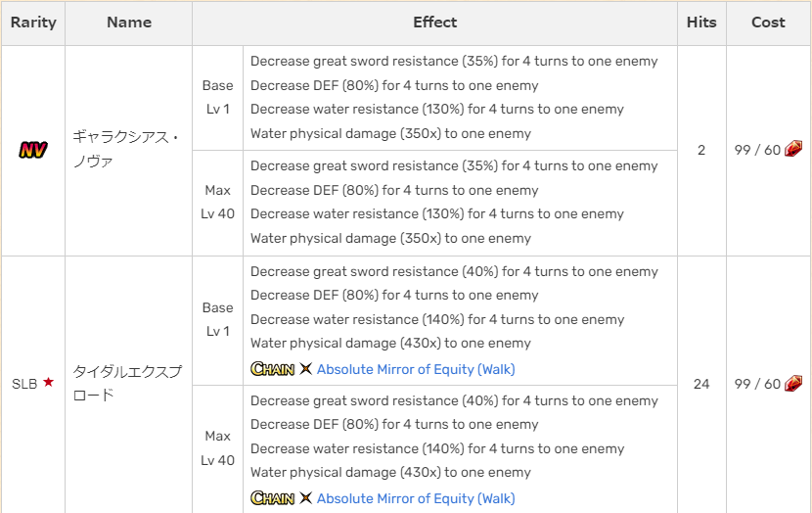This screenshot has width=812, height=513.
Task: Select the タイダルエクスプロード name cell
Action: point(127,383)
